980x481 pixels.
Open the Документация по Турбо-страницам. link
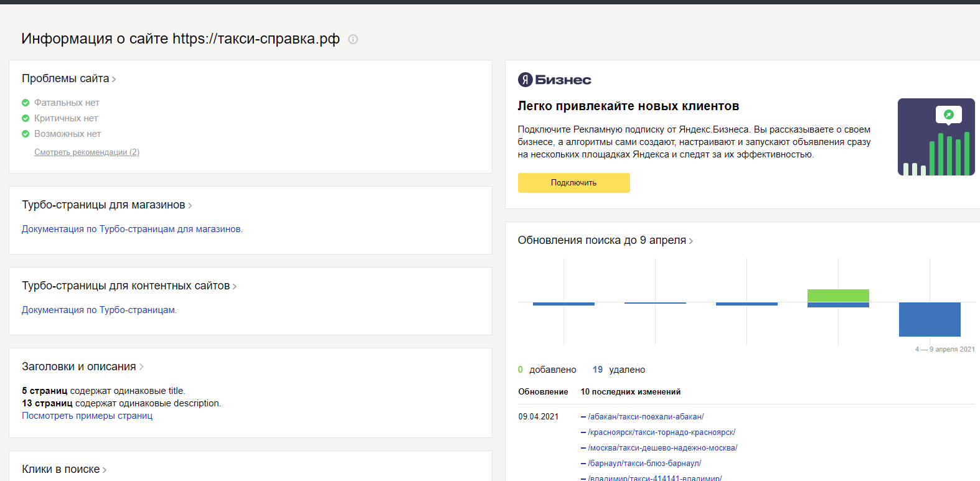tap(100, 310)
